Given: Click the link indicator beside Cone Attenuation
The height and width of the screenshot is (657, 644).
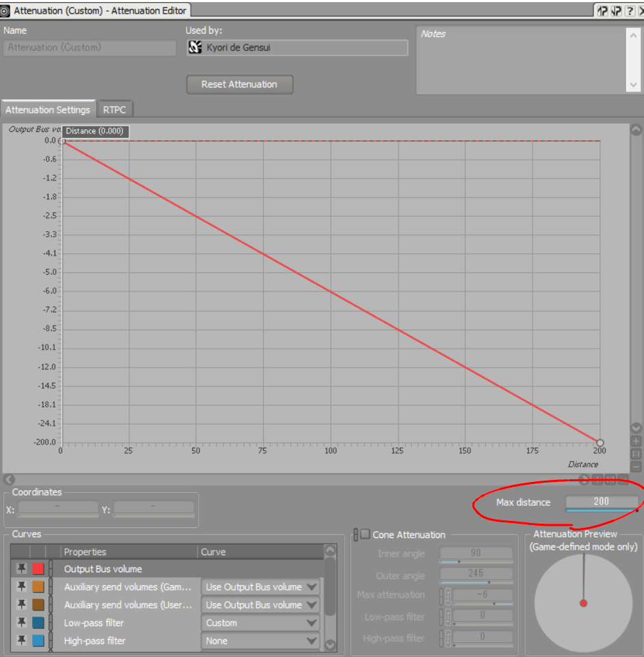Looking at the screenshot, I should pyautogui.click(x=355, y=535).
